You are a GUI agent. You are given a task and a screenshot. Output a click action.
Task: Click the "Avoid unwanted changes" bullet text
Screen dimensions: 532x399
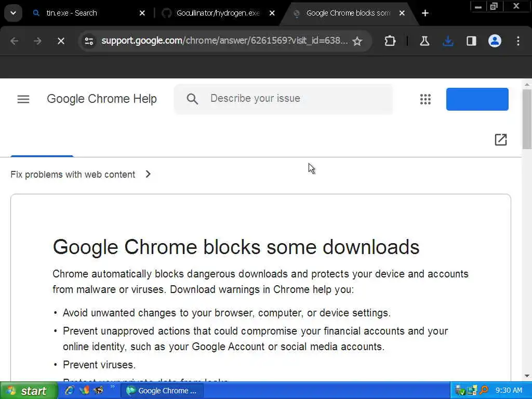(227, 313)
